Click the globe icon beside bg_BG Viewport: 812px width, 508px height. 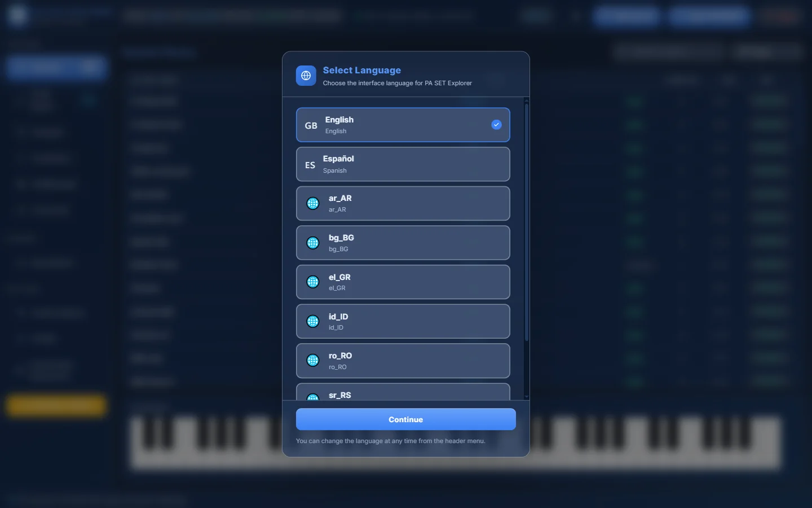pyautogui.click(x=313, y=243)
